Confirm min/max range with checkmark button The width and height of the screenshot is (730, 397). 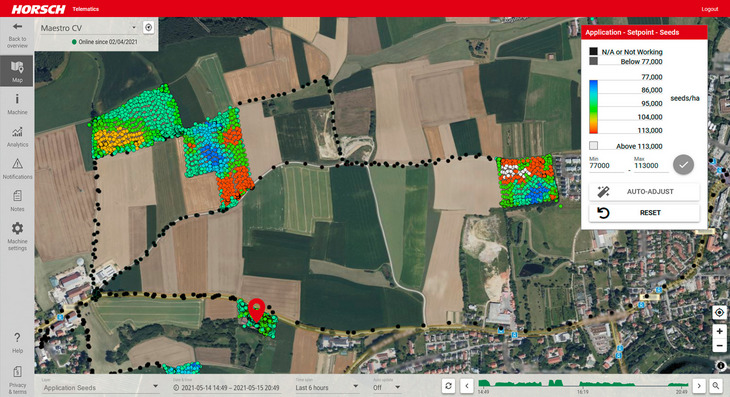coord(683,164)
